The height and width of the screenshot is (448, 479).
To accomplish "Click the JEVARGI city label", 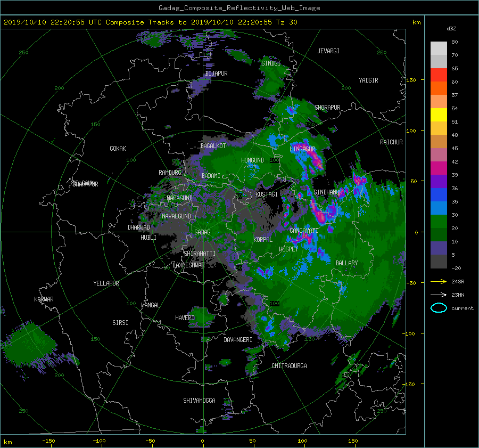I will pos(328,51).
